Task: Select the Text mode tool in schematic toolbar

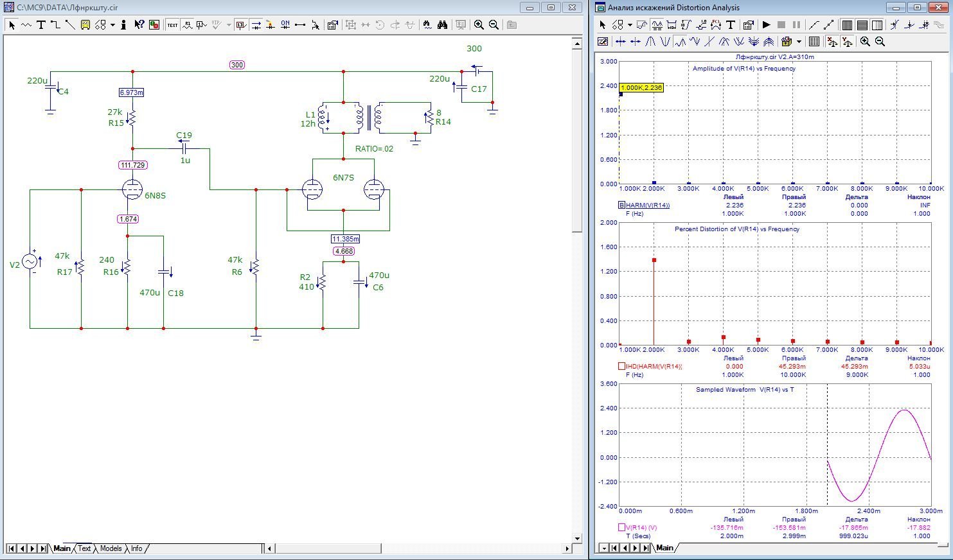Action: point(40,25)
